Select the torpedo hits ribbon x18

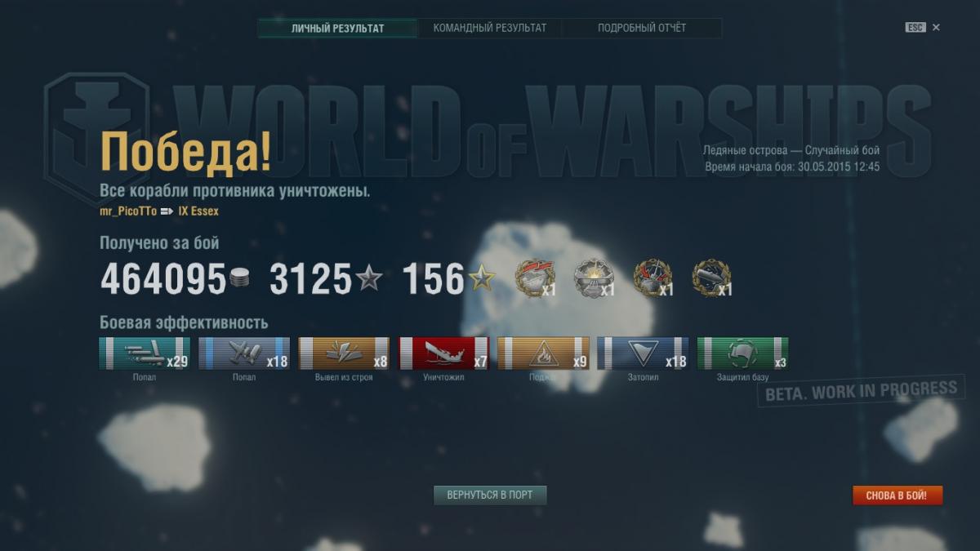[x=244, y=353]
